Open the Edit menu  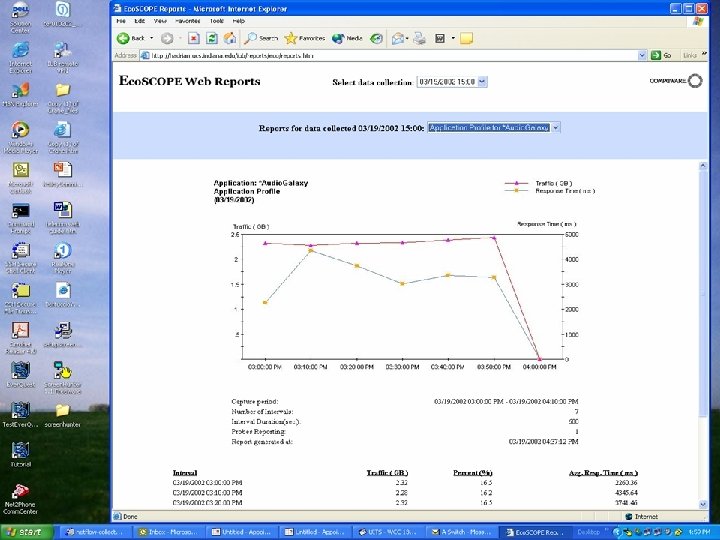[x=140, y=21]
